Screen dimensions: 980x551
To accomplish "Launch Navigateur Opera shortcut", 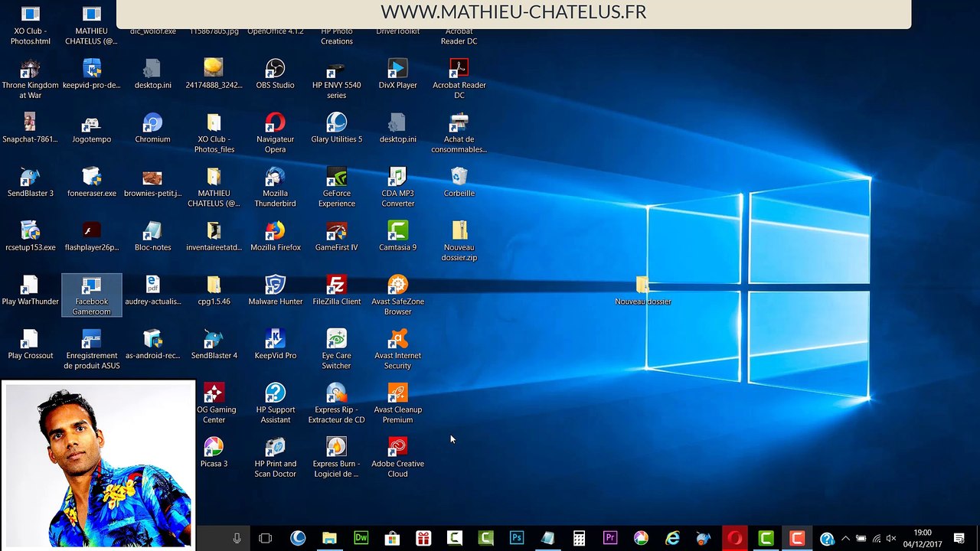I will click(275, 133).
